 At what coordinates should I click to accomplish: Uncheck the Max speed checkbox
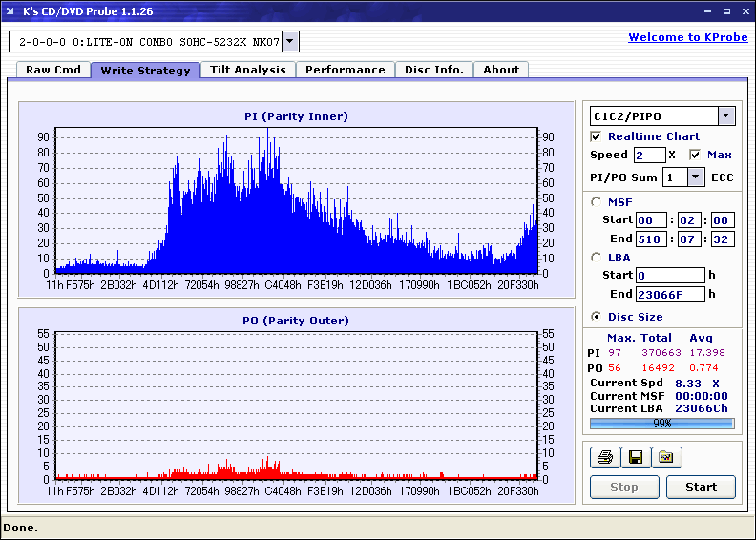[x=695, y=155]
